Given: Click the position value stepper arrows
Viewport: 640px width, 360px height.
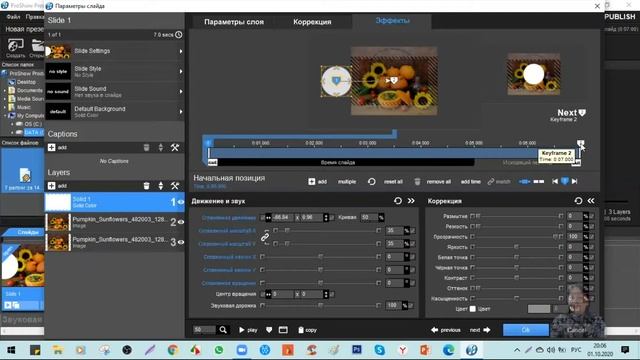Looking at the screenshot, I should tap(326, 218).
